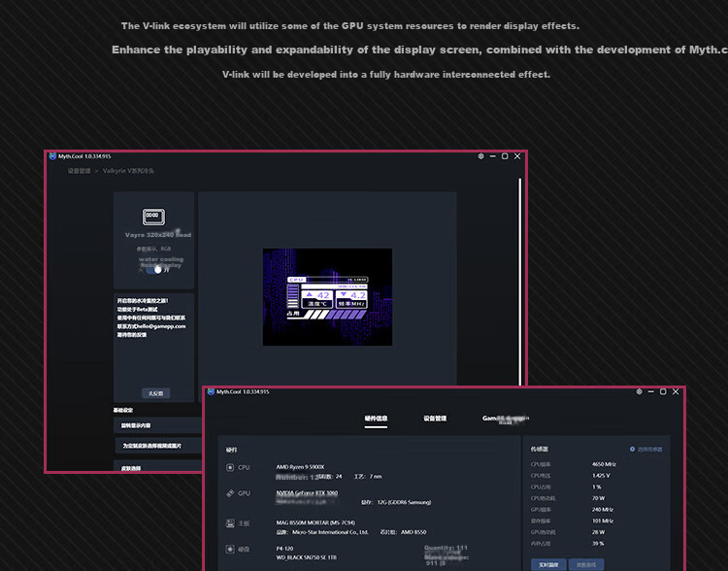Viewport: 728px width, 571px height.
Task: Toggle the water cooling head display switch
Action: pyautogui.click(x=153, y=269)
